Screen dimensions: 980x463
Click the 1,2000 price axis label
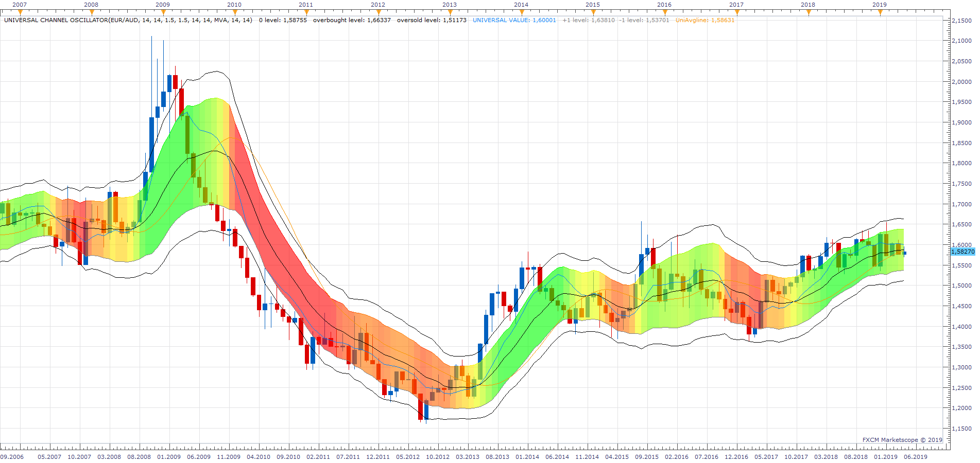[x=961, y=408]
